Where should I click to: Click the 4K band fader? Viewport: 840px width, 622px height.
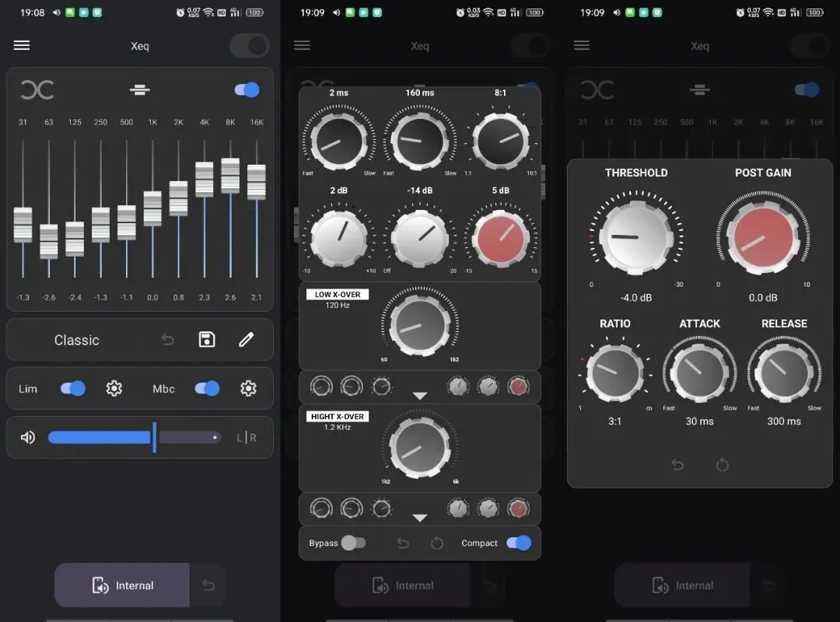204,180
